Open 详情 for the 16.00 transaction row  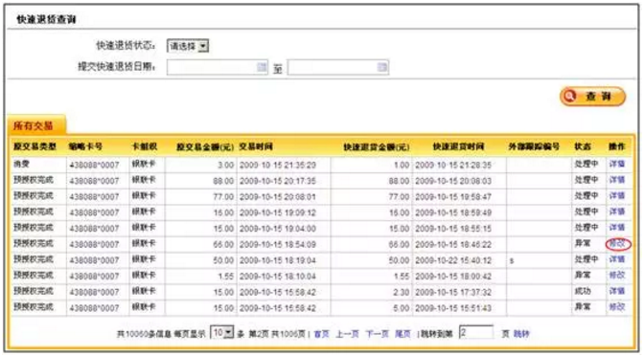point(616,212)
